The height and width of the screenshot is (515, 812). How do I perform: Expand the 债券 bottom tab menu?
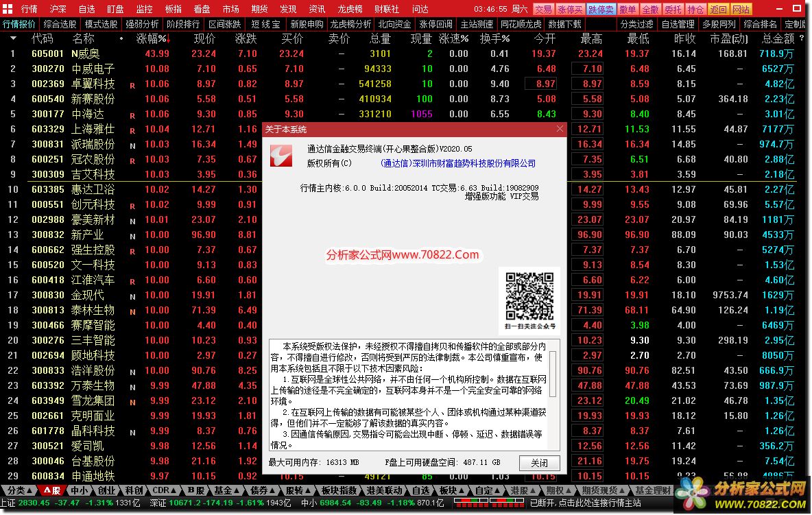pyautogui.click(x=263, y=490)
